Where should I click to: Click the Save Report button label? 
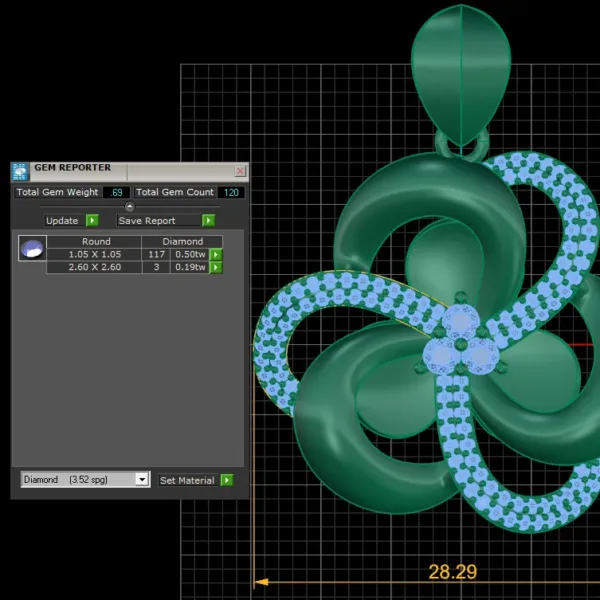coord(147,221)
